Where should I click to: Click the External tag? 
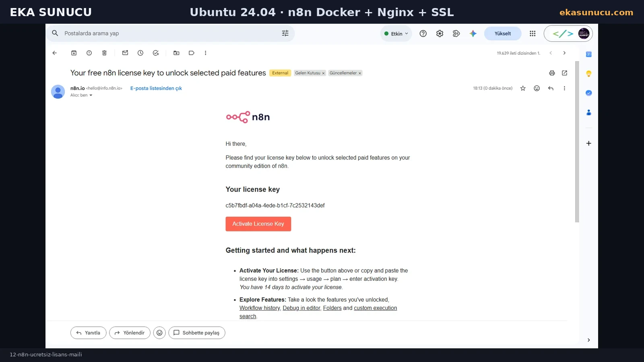click(280, 73)
